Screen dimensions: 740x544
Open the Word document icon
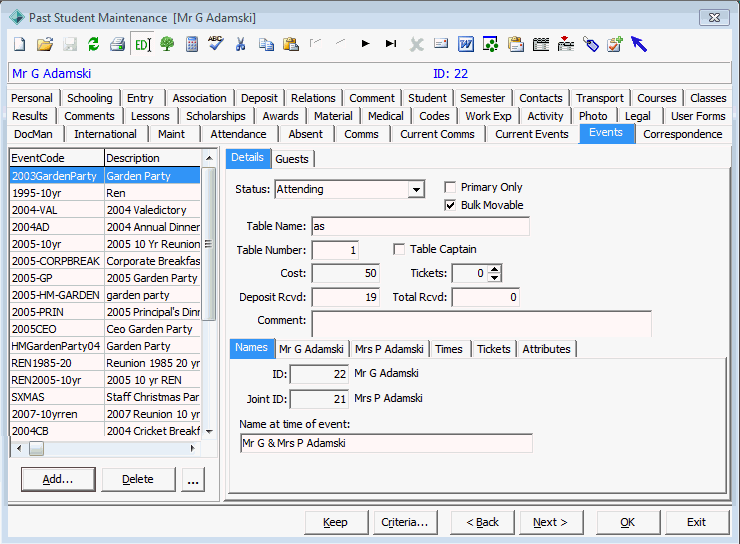pyautogui.click(x=466, y=44)
